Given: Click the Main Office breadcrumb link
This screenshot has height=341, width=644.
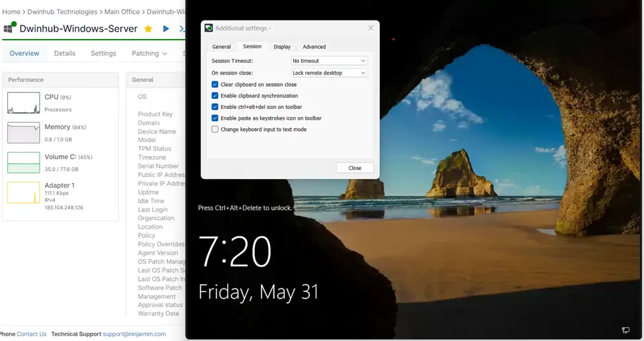Looking at the screenshot, I should [122, 12].
